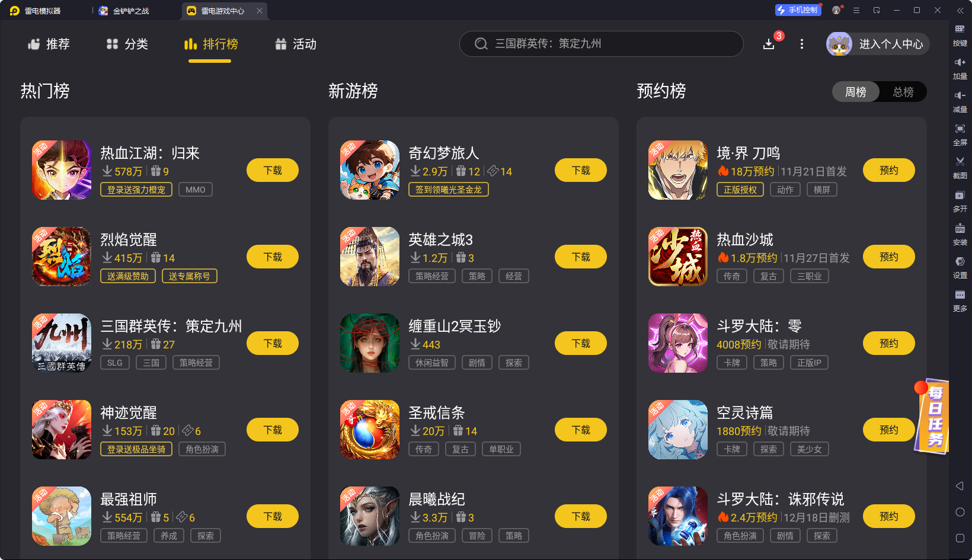Expand 更多 sidebar tools
The width and height of the screenshot is (972, 560).
[x=960, y=300]
